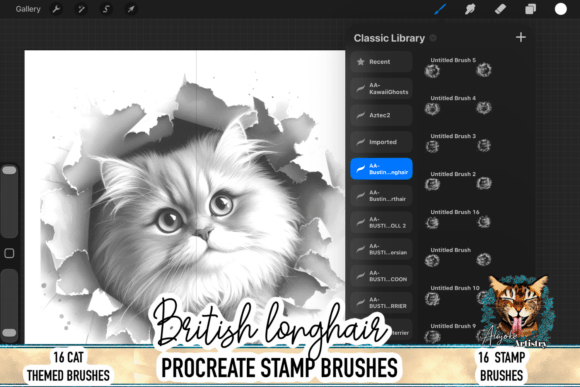Viewport: 580px width, 387px height.
Task: Click the brush size slider on left sidebar
Action: (x=9, y=201)
